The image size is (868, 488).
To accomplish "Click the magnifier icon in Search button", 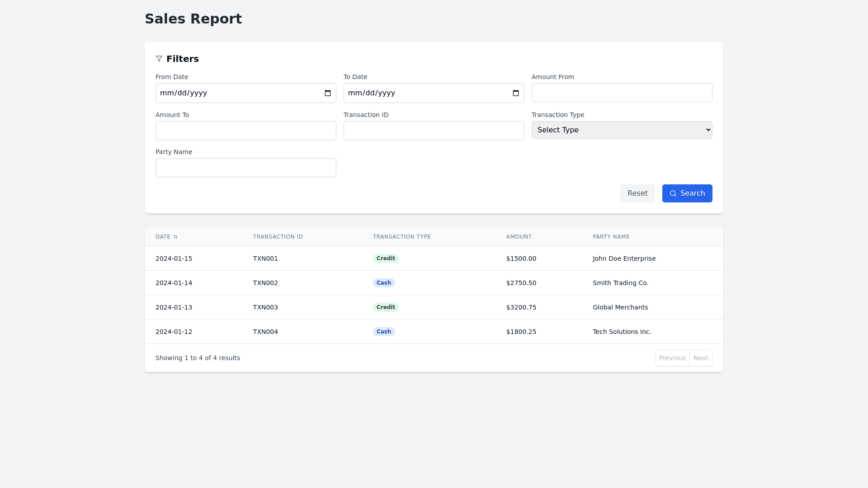I will click(673, 193).
